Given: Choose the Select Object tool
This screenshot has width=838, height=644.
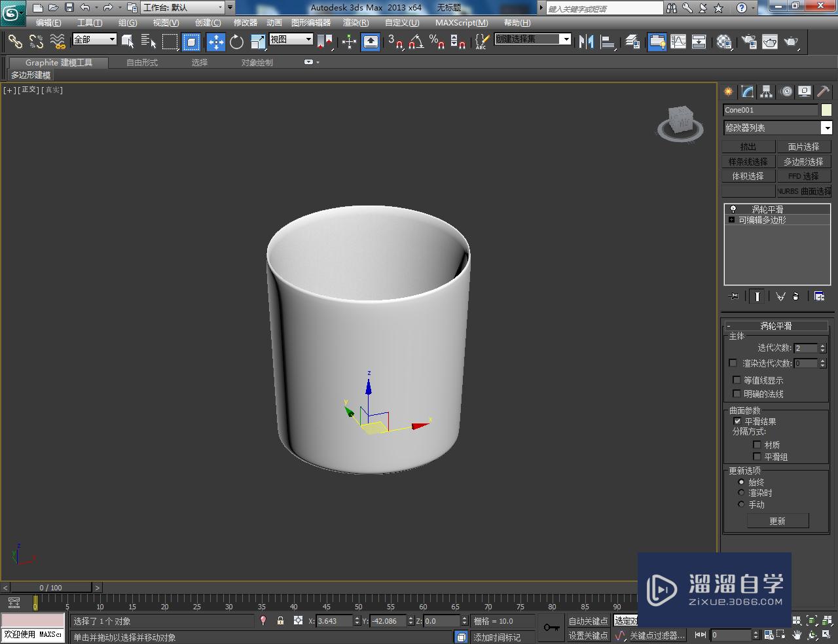Looking at the screenshot, I should [x=128, y=42].
